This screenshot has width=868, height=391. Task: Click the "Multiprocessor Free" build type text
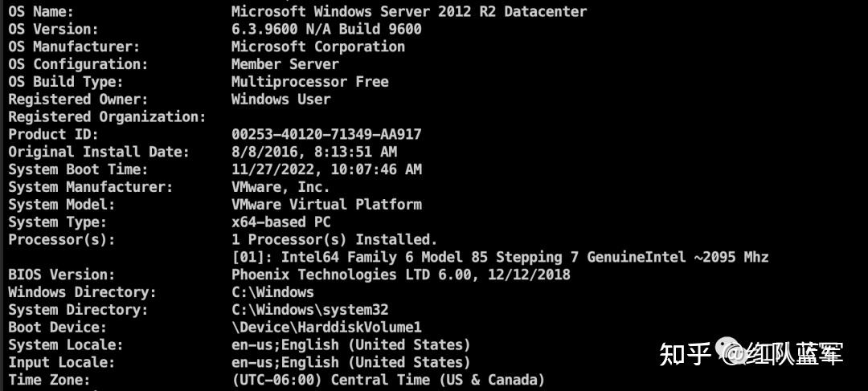[x=310, y=82]
